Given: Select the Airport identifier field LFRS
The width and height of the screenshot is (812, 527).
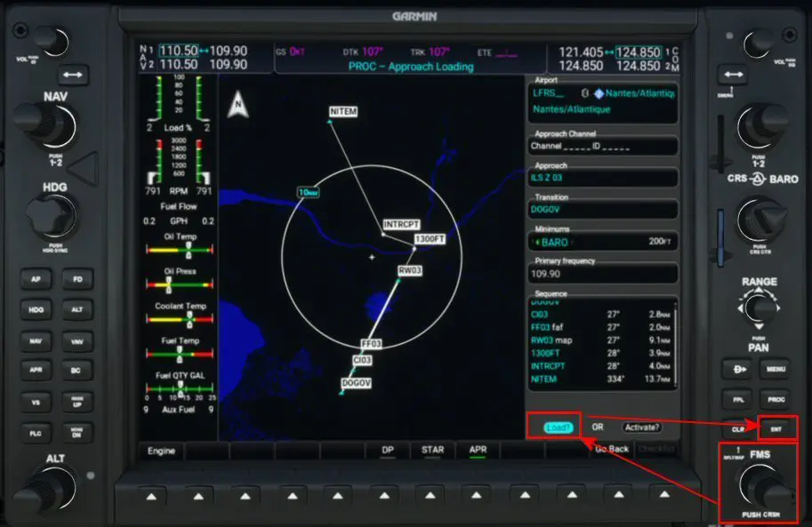Looking at the screenshot, I should point(548,93).
